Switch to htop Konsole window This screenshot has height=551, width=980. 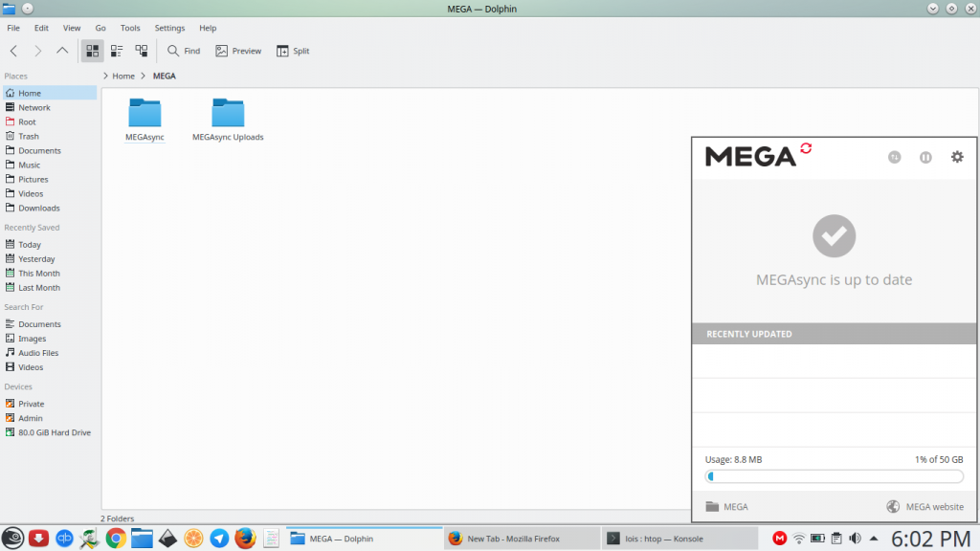[x=679, y=539]
